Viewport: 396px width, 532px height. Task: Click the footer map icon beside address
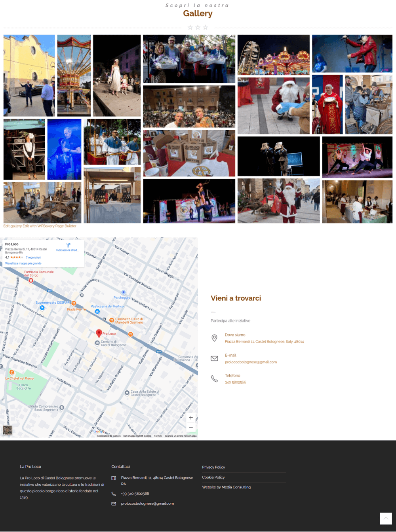pos(114,478)
